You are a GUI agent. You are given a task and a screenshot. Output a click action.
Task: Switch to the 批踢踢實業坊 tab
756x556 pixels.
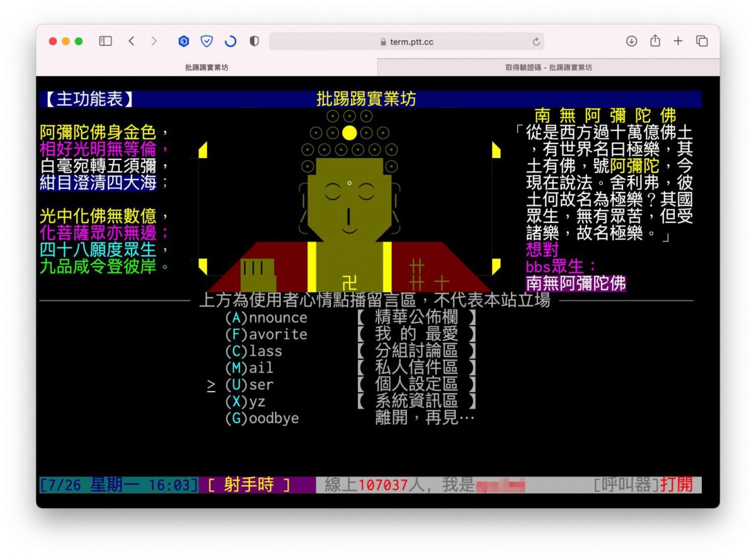[x=207, y=67]
